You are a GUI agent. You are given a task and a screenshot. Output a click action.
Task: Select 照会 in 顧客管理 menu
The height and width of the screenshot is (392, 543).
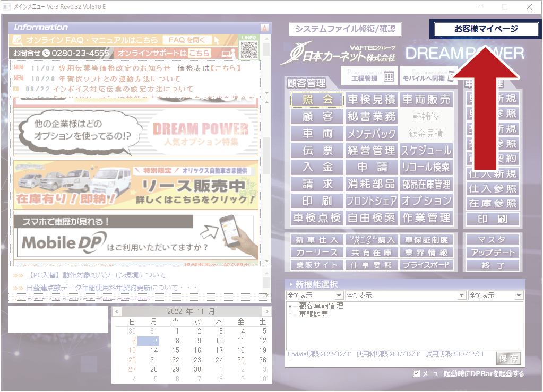click(x=317, y=100)
